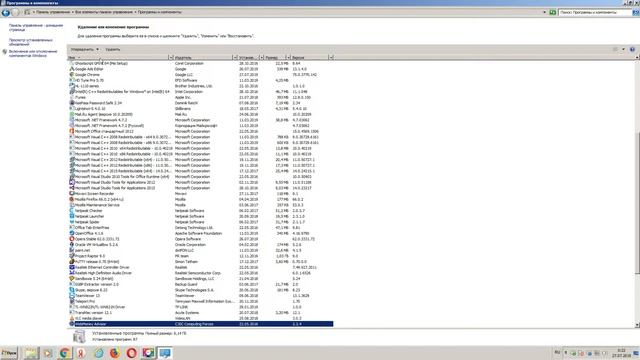This screenshot has width=640, height=360.
Task: Select the Google Ads Editor icon in the list
Action: [72, 69]
